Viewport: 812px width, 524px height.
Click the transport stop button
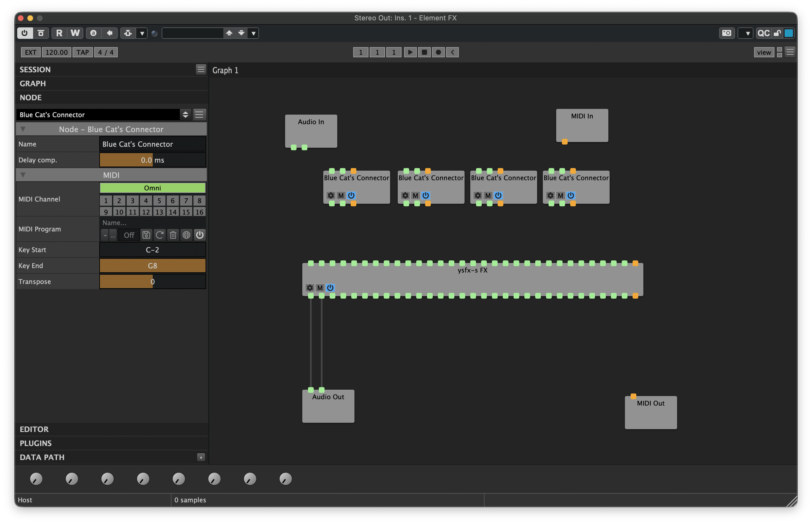(424, 53)
